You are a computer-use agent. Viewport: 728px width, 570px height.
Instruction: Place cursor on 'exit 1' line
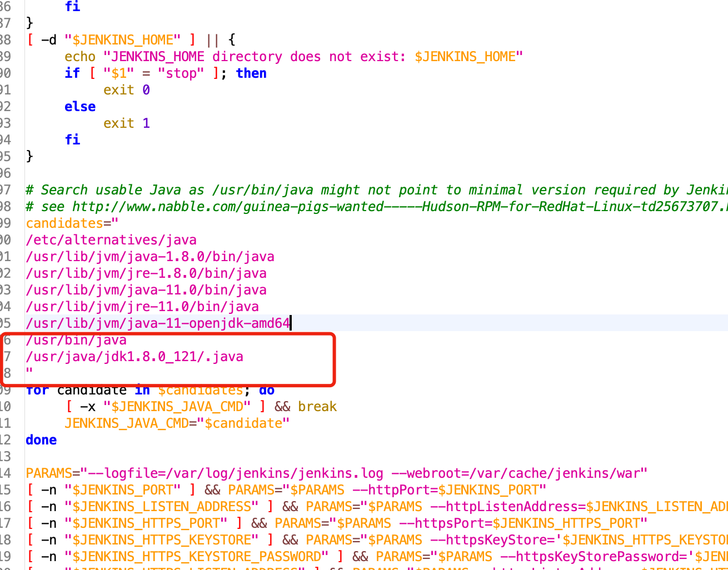coord(127,123)
